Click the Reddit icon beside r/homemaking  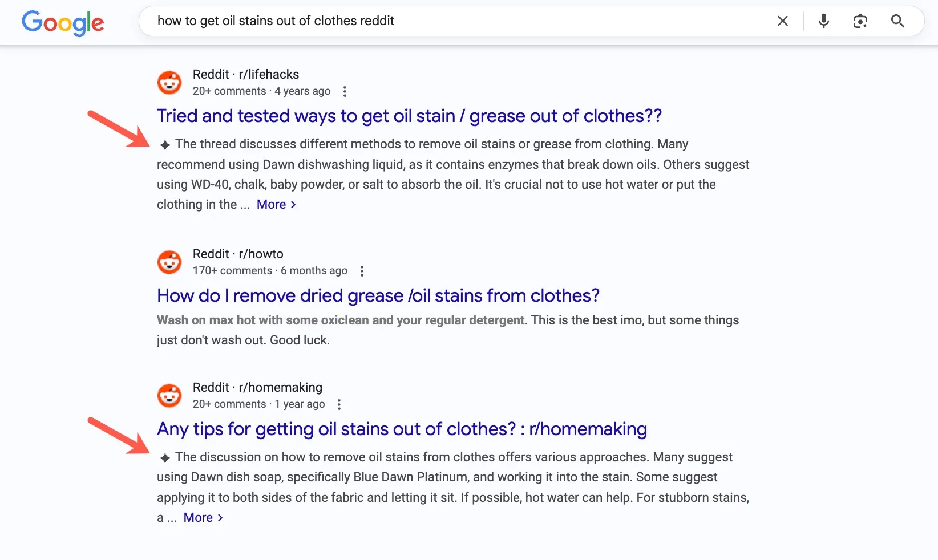(169, 396)
